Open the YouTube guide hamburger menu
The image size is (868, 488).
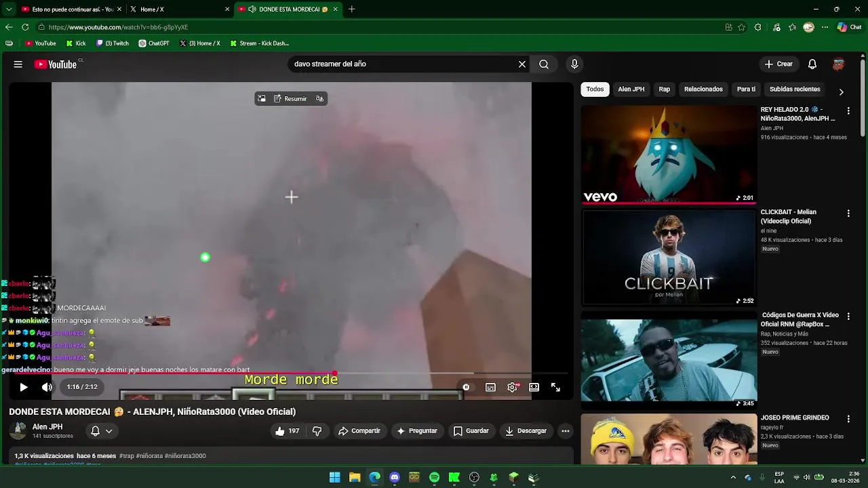tap(18, 64)
